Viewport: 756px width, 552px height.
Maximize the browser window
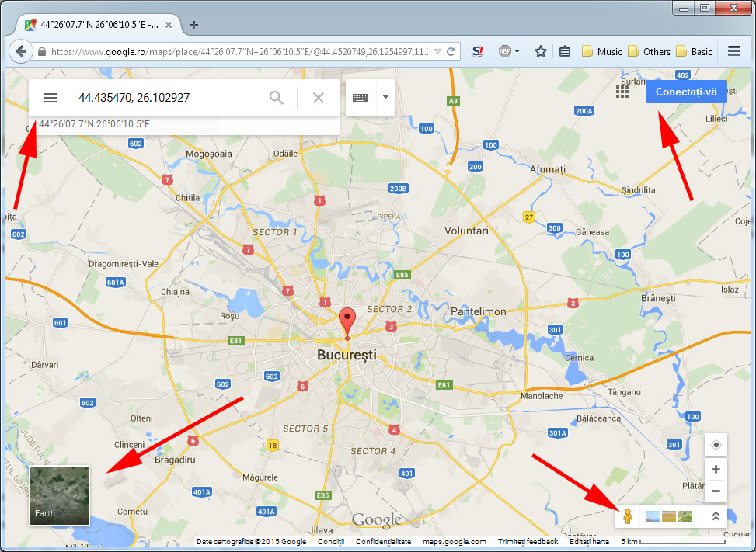(x=705, y=9)
